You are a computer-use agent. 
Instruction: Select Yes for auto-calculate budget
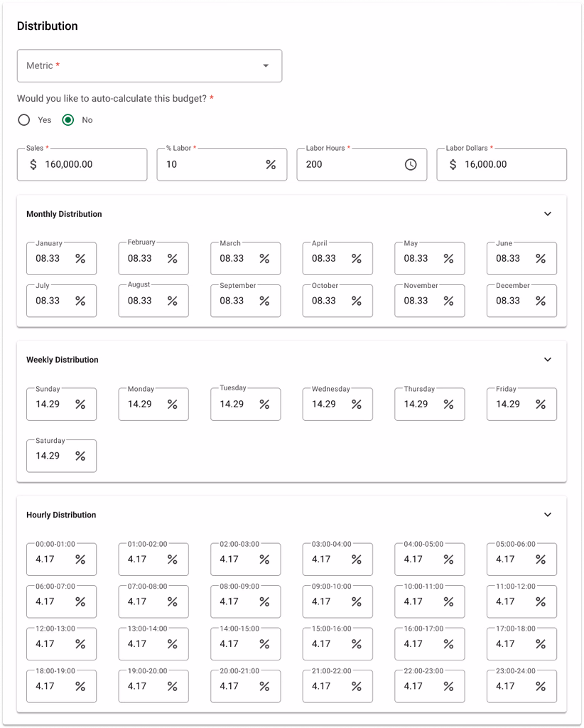(x=24, y=120)
